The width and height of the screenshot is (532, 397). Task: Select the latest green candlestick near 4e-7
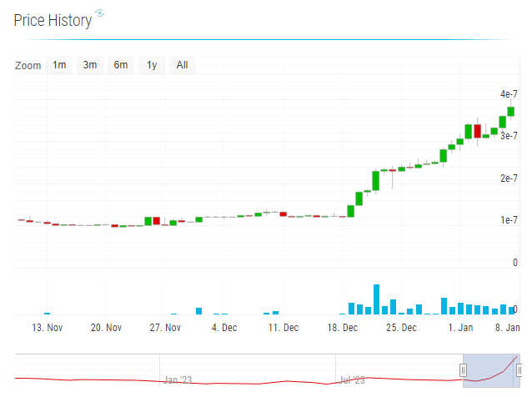point(510,112)
